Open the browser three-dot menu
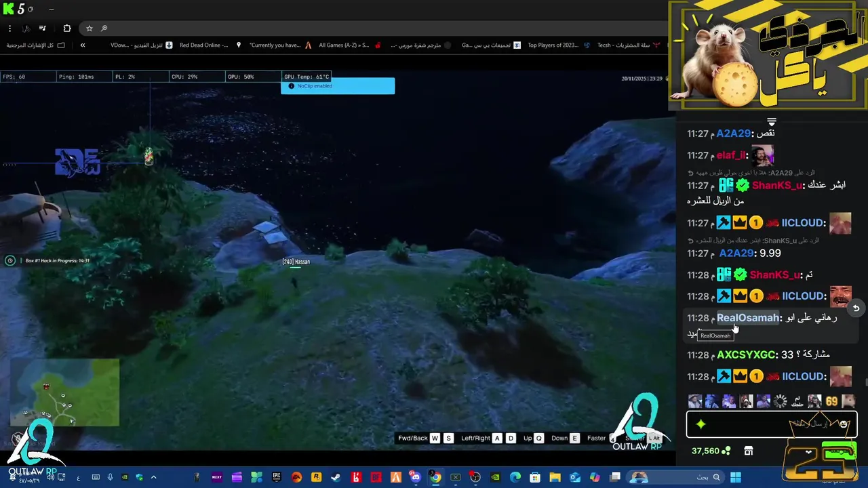The width and height of the screenshot is (868, 488). 9,28
